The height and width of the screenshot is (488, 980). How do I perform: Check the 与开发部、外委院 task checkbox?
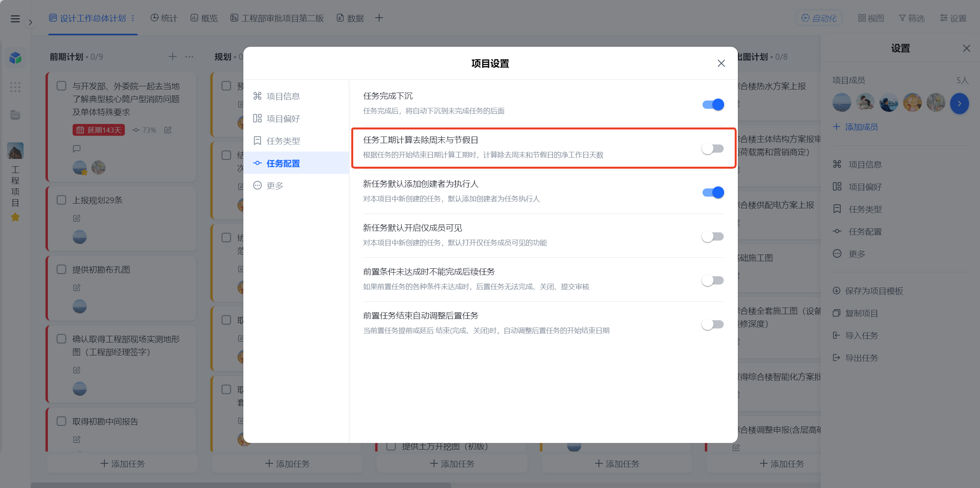[x=62, y=86]
